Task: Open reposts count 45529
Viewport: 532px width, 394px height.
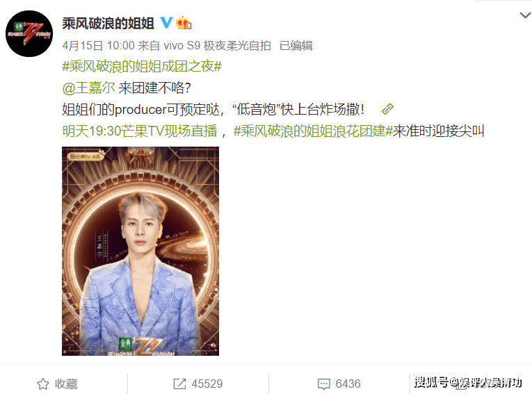Action: [x=207, y=384]
